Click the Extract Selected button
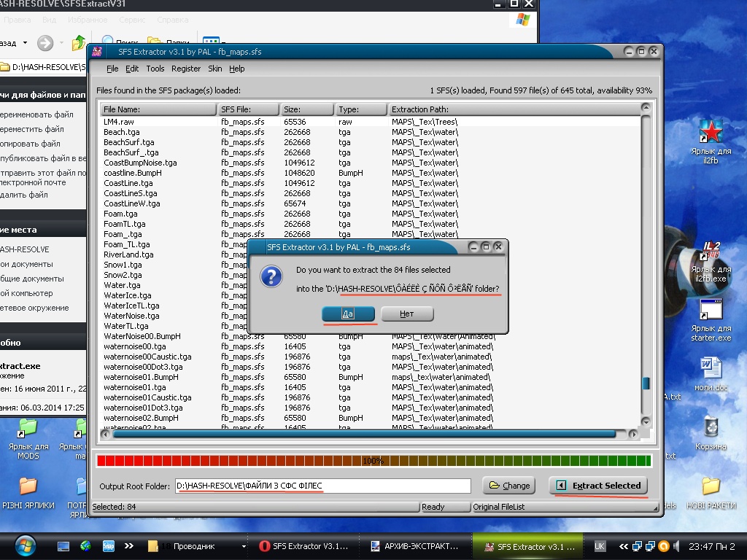The width and height of the screenshot is (747, 560). (598, 485)
